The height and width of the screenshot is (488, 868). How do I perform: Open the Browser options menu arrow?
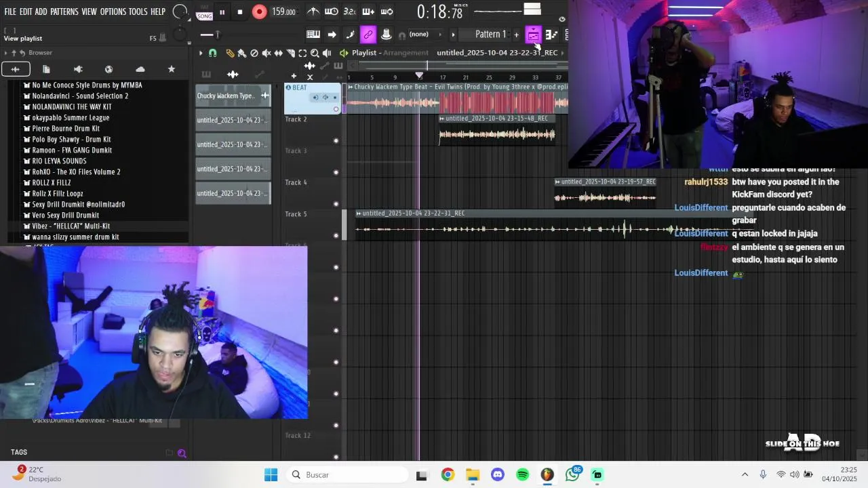coord(5,53)
